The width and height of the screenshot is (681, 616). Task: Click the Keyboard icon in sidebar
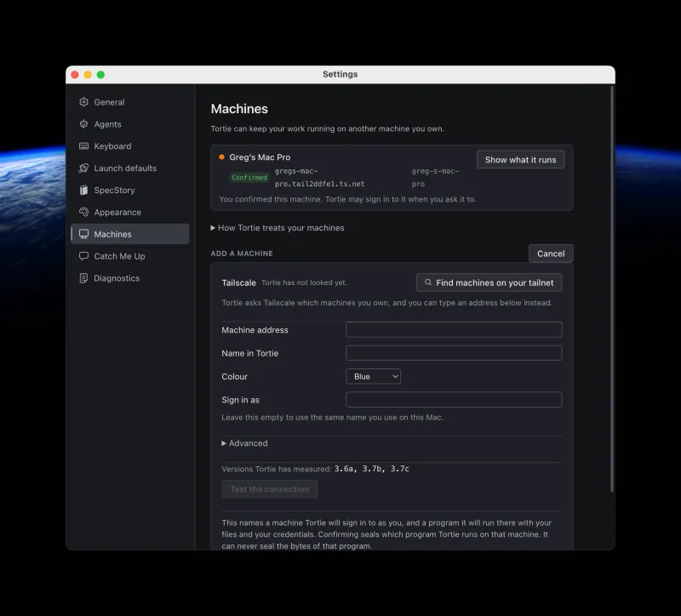[83, 145]
